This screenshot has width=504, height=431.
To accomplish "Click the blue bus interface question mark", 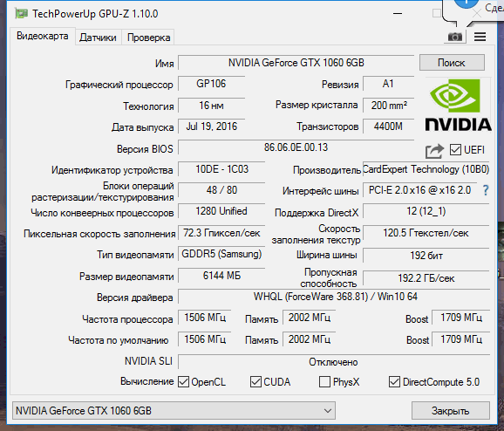I will (x=486, y=190).
